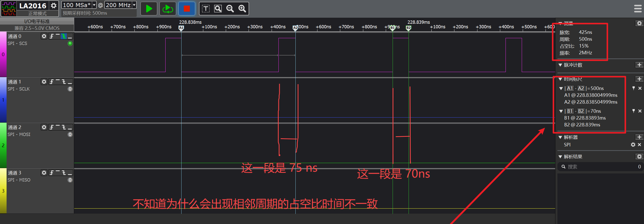The height and width of the screenshot is (224, 644).
Task: Add a new pulse counter
Action: click(x=639, y=65)
